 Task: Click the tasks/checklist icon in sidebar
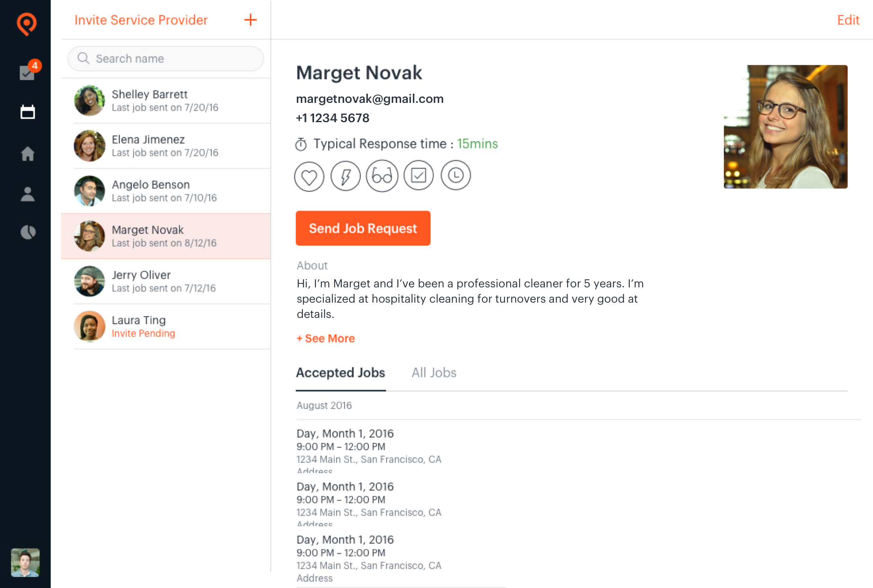(x=26, y=72)
